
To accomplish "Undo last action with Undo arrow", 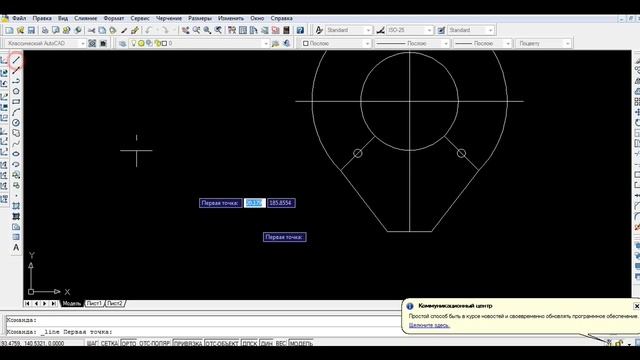I will 149,30.
